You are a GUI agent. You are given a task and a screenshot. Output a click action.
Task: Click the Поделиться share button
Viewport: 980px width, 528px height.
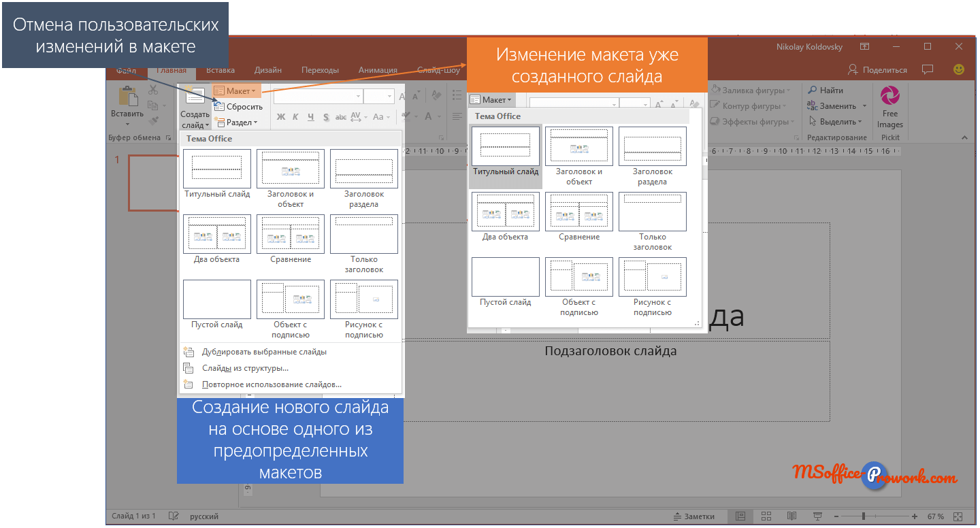coord(877,70)
